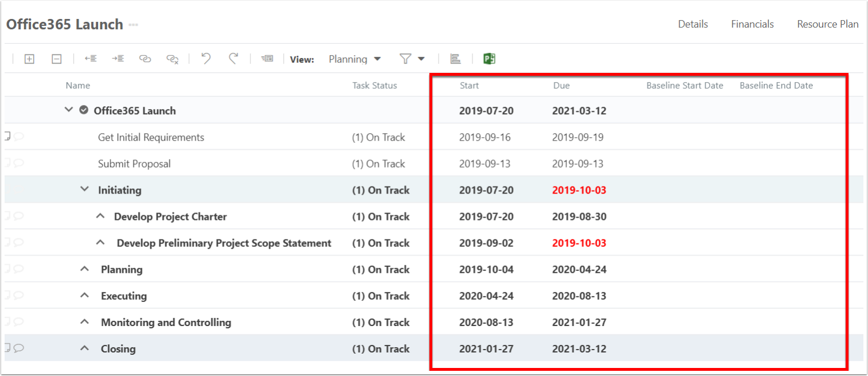Image resolution: width=868 pixels, height=376 pixels.
Task: Link tasks with the chain link icon
Action: click(x=145, y=59)
